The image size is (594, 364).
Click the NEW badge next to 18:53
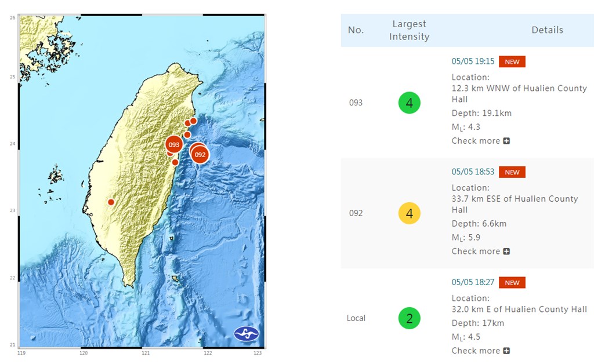[x=512, y=172]
